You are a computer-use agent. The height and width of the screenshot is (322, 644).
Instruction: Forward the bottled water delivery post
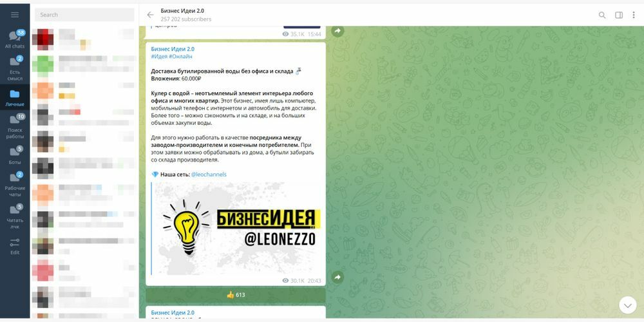tap(337, 277)
